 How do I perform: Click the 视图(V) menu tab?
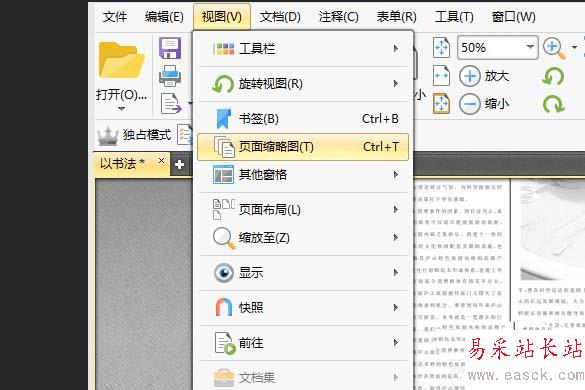(222, 17)
